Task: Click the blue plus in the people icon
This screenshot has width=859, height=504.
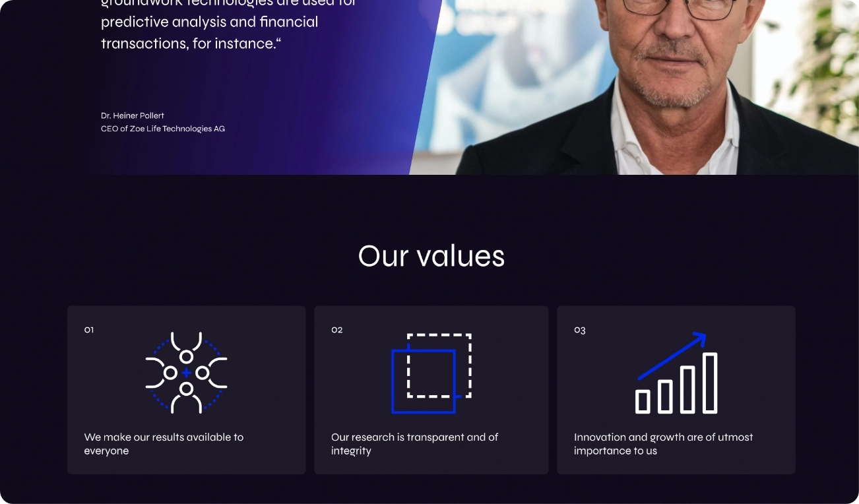Action: [186, 373]
